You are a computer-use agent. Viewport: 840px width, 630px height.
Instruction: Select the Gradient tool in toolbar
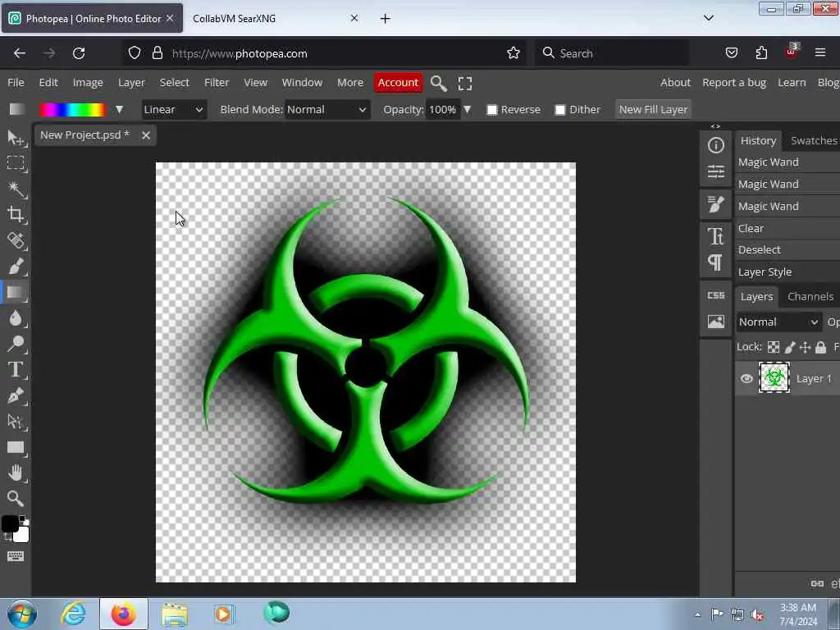[16, 292]
